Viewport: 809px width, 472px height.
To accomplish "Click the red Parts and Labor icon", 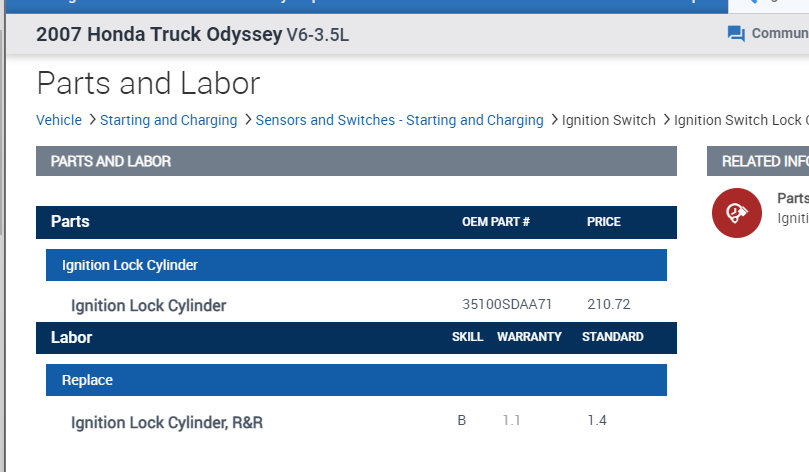I will (x=736, y=213).
